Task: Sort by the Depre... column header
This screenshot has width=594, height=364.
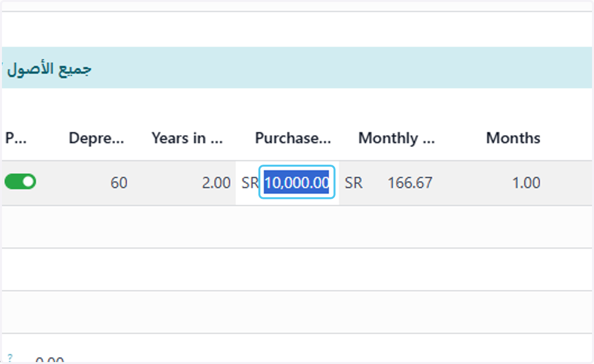Action: click(x=96, y=138)
